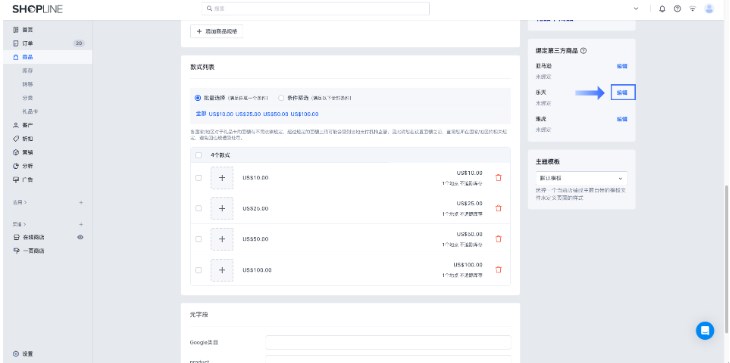
Task: Tick the checkbox for the US$10.00 variant
Action: point(199,178)
